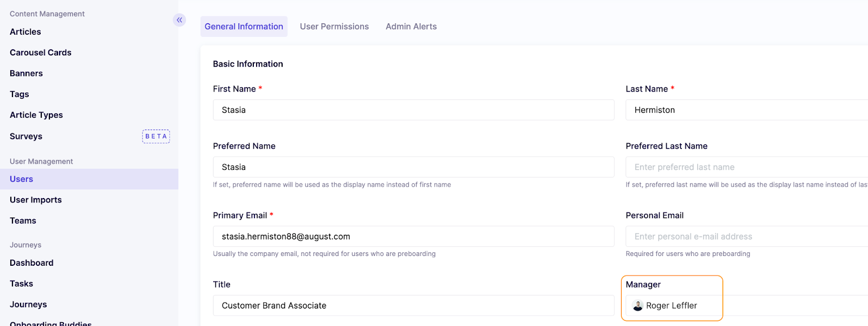This screenshot has width=868, height=326.
Task: Open the Admin Alerts tab
Action: pos(411,27)
